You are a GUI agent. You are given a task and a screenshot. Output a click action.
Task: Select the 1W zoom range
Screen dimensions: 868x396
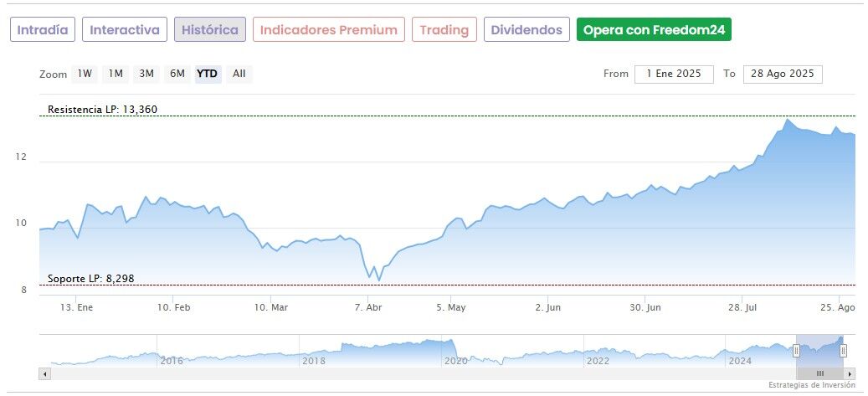pos(85,74)
